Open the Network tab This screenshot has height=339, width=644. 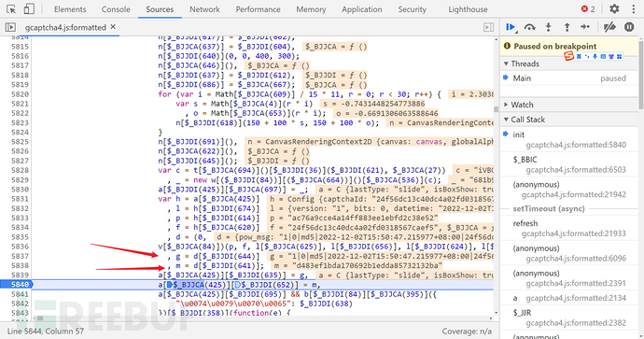(204, 9)
